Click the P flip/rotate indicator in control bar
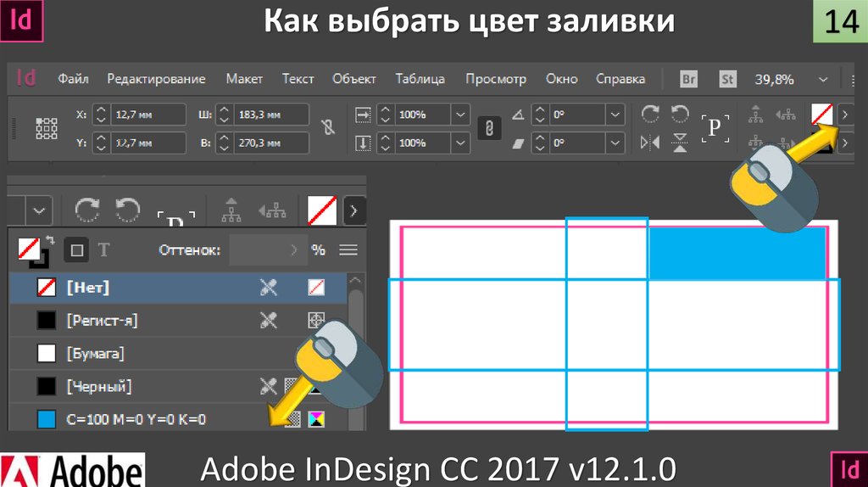The height and width of the screenshot is (487, 868). pyautogui.click(x=715, y=128)
